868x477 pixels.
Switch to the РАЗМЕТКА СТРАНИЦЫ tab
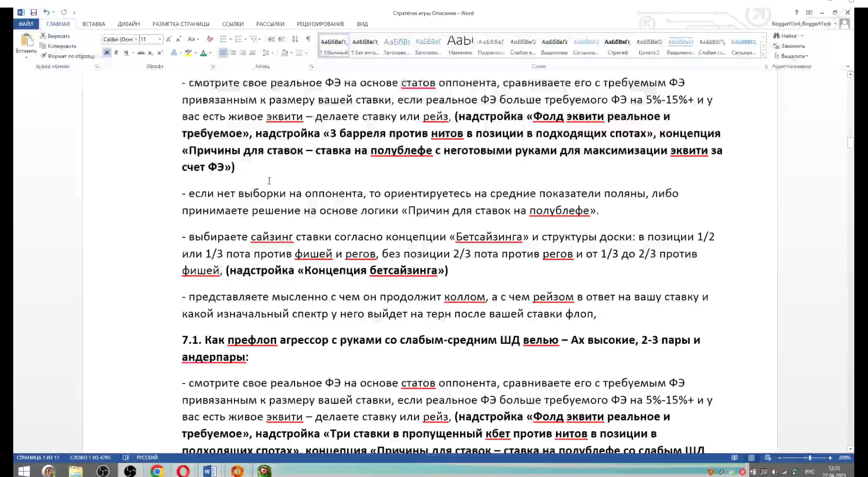(181, 24)
